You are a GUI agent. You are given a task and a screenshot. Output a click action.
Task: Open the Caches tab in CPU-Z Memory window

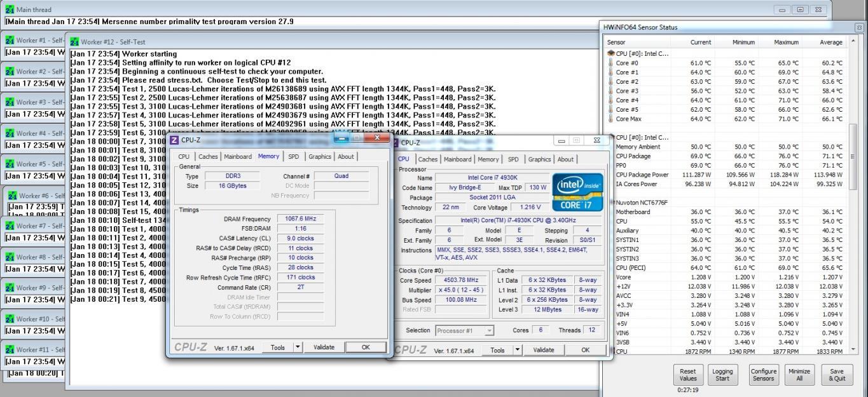[207, 156]
